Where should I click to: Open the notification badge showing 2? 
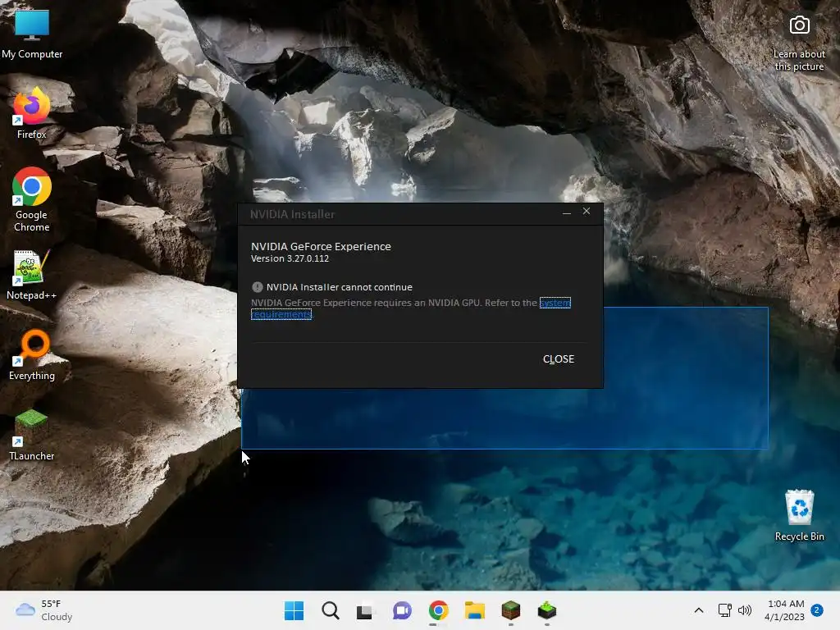coord(817,610)
